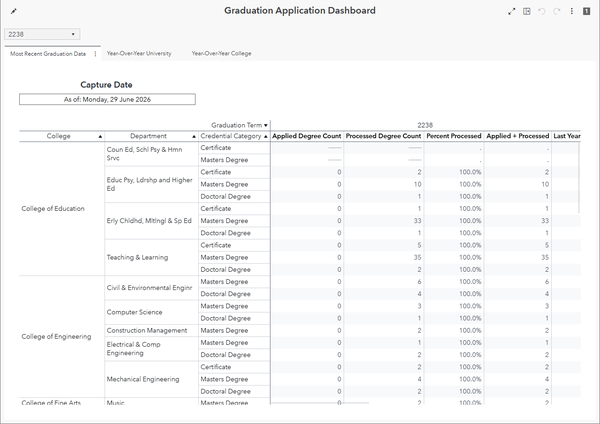Click Computer Science Masters Degree row
This screenshot has width=600, height=424.
(234, 306)
